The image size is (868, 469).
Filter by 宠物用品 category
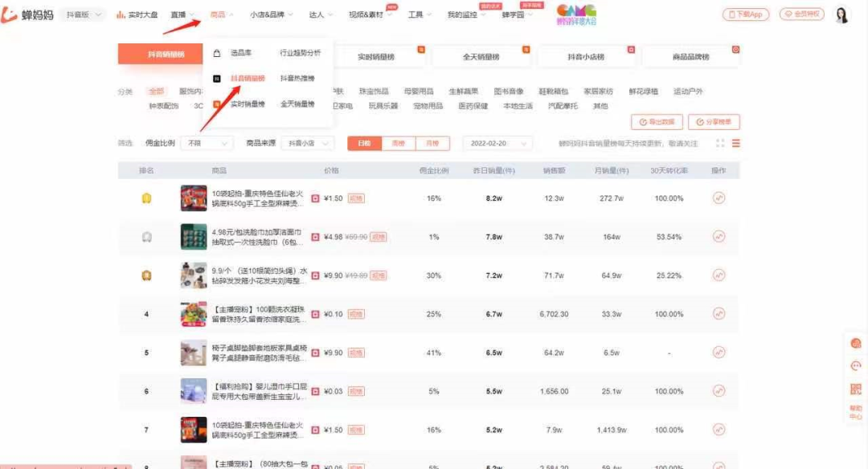(428, 106)
